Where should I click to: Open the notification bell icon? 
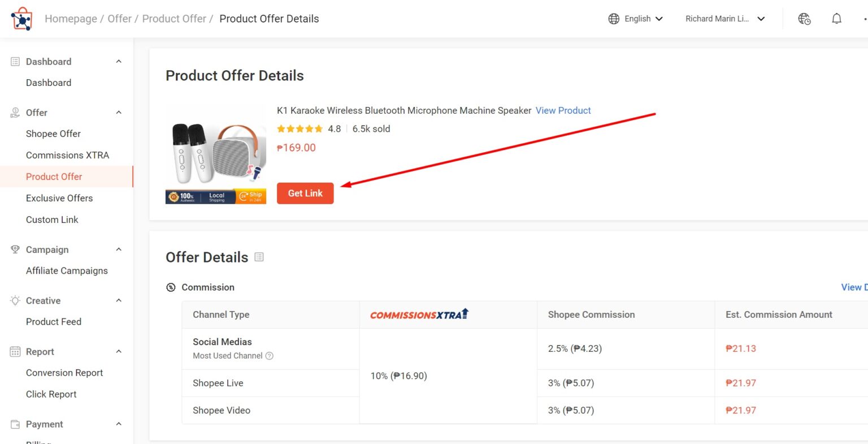click(x=836, y=19)
